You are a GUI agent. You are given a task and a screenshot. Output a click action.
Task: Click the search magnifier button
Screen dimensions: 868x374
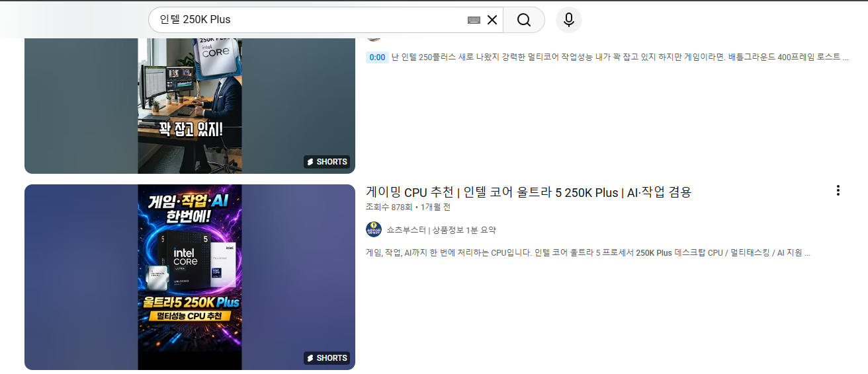[x=524, y=20]
